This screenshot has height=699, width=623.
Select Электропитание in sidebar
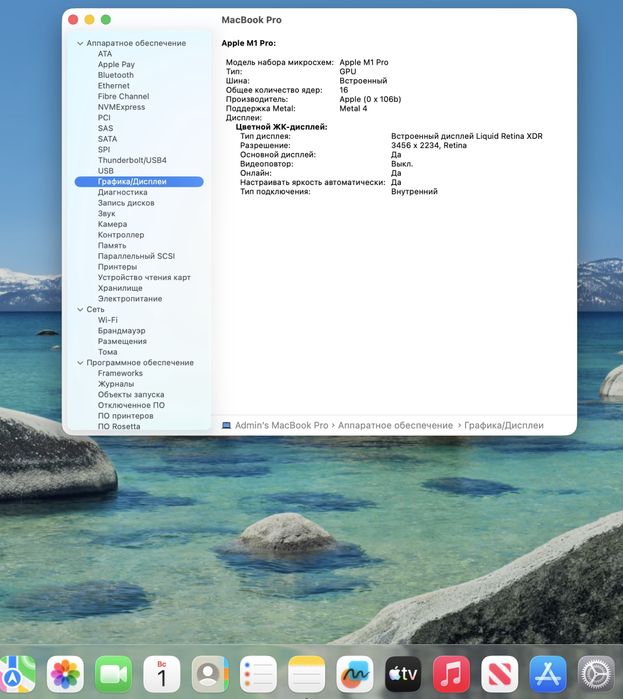[x=130, y=299]
